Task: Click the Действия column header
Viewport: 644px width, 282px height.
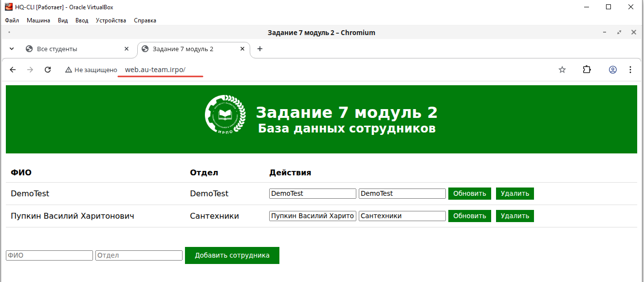Action: point(290,172)
